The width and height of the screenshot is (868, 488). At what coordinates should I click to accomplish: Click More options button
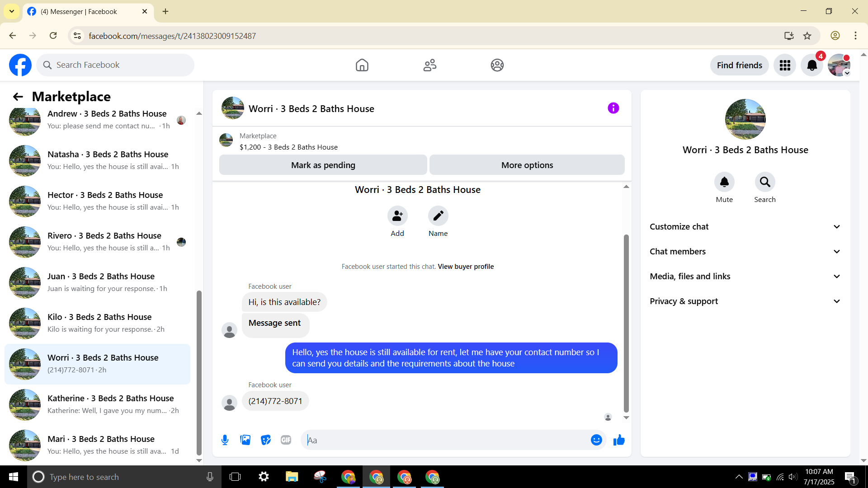[527, 165]
